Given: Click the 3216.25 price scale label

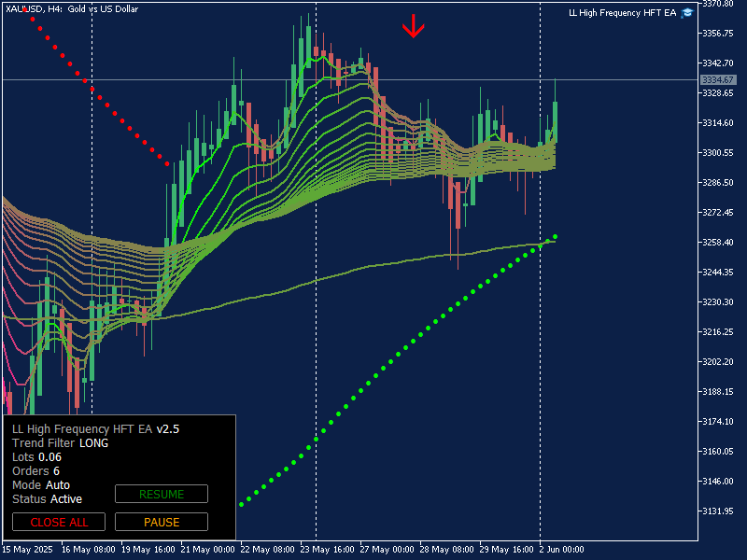Looking at the screenshot, I should (x=718, y=331).
